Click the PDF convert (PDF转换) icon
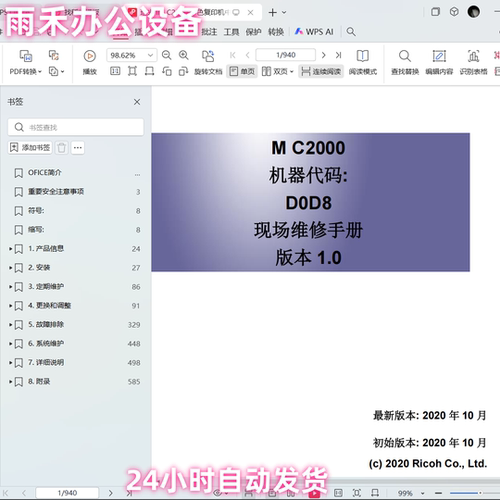Image resolution: width=500 pixels, height=500 pixels. (x=26, y=56)
